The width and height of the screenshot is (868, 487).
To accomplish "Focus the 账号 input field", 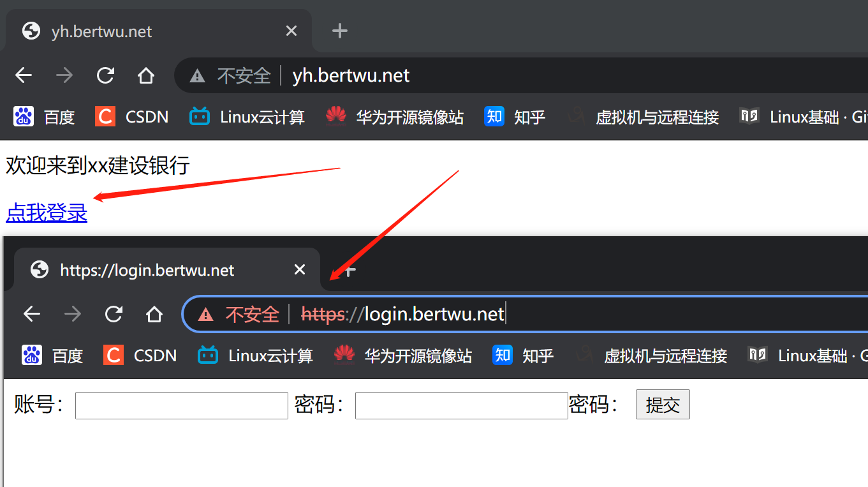I will (182, 405).
